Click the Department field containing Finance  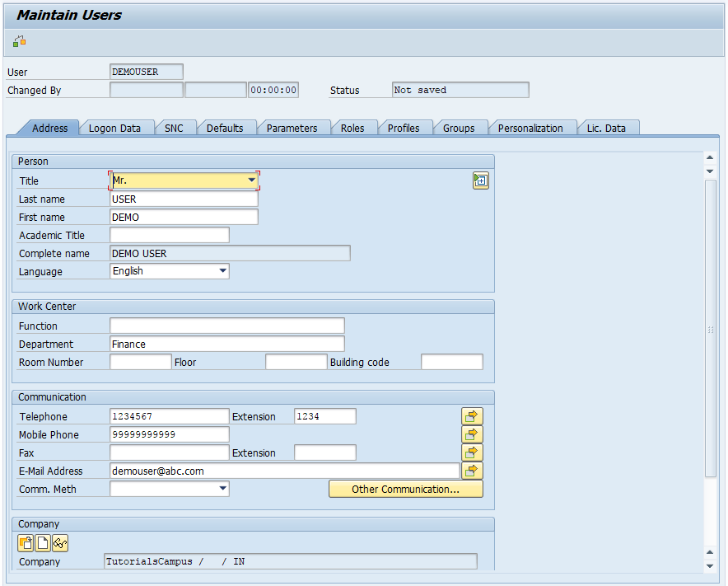coord(226,344)
